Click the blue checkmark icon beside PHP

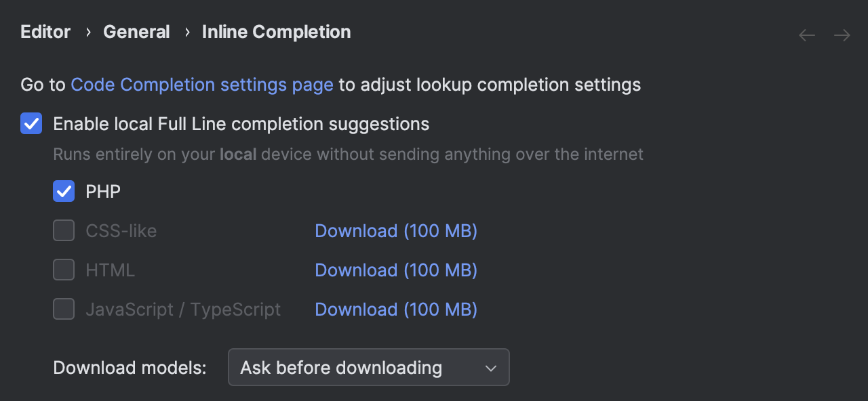point(63,191)
